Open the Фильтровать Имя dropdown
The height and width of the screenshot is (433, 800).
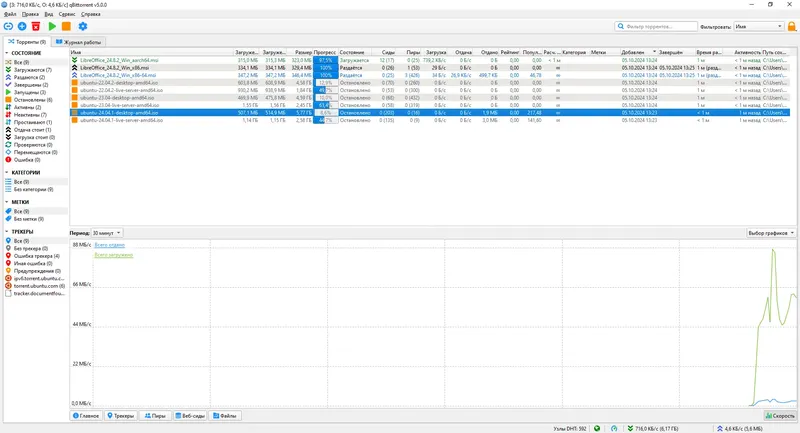point(758,27)
